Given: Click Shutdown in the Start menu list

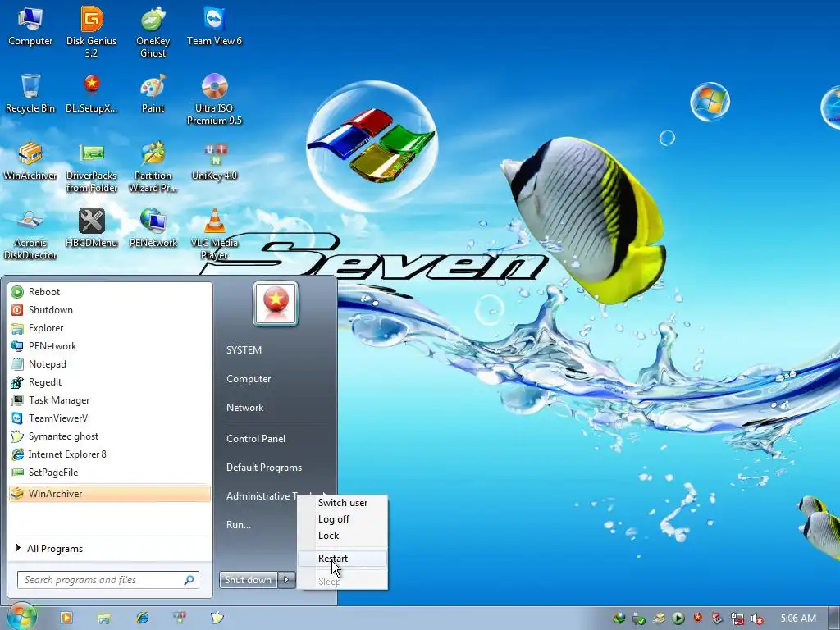Looking at the screenshot, I should tap(110, 310).
